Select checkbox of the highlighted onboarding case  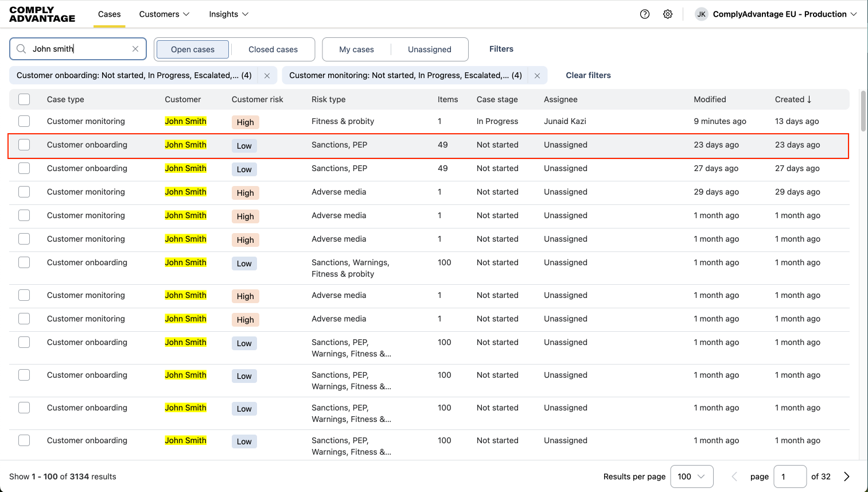pyautogui.click(x=24, y=145)
